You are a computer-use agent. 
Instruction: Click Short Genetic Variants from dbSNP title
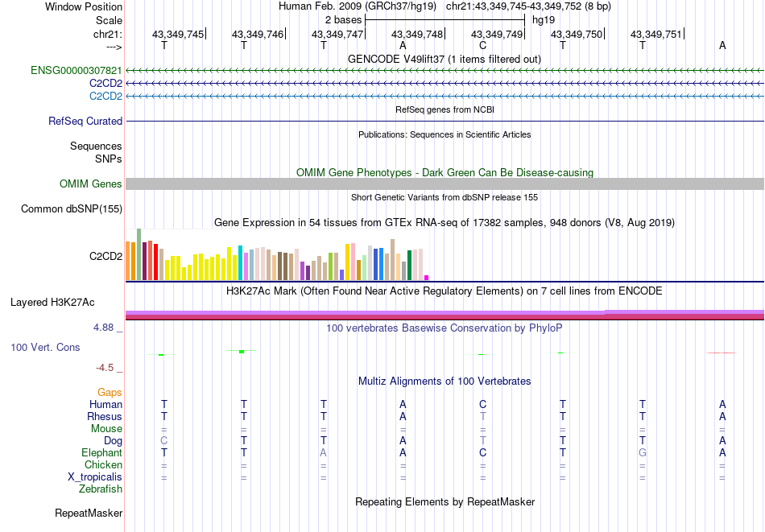(445, 197)
